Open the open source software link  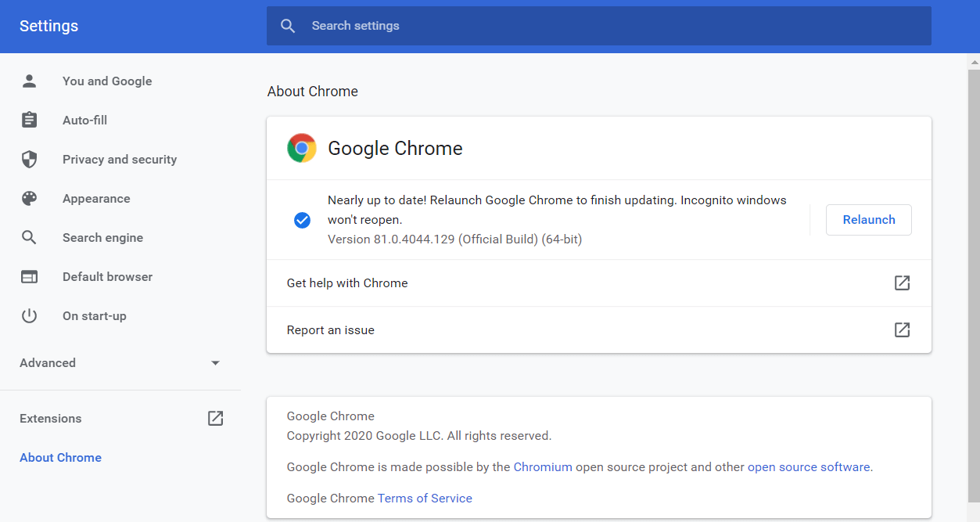(x=809, y=466)
